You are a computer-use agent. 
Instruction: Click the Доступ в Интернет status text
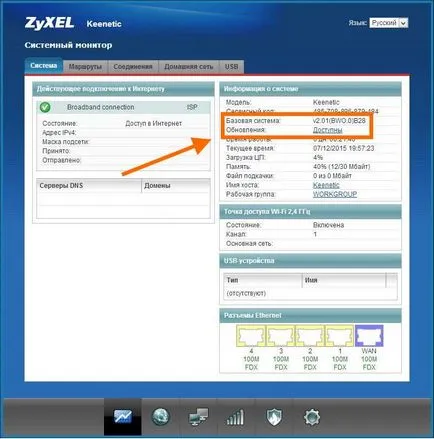(153, 123)
